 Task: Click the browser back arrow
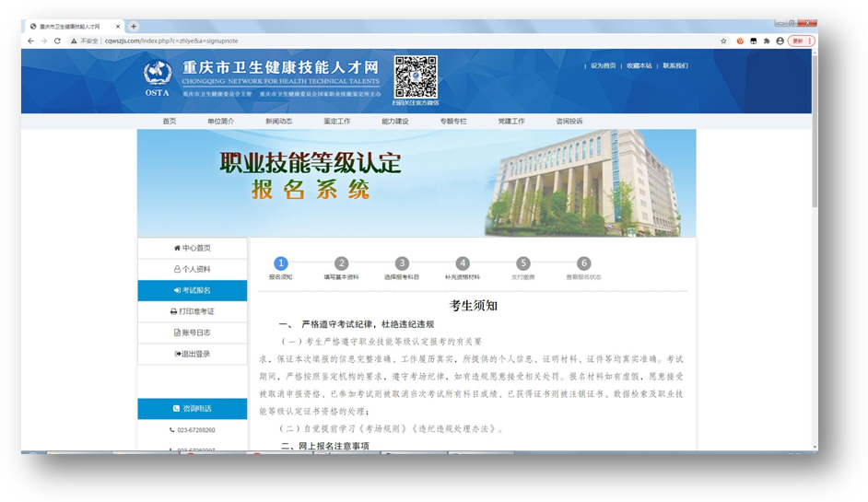31,41
